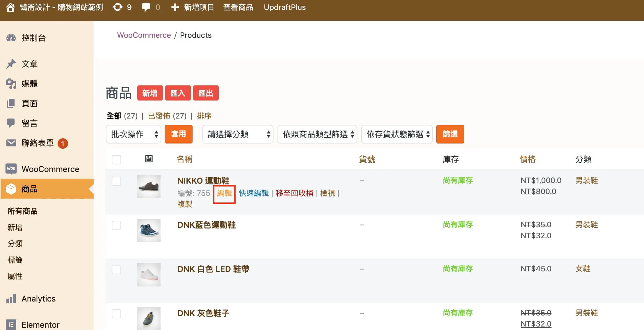Viewport: 644px width, 330px height.
Task: Open the updates refresh icon showing 9
Action: coord(118,7)
